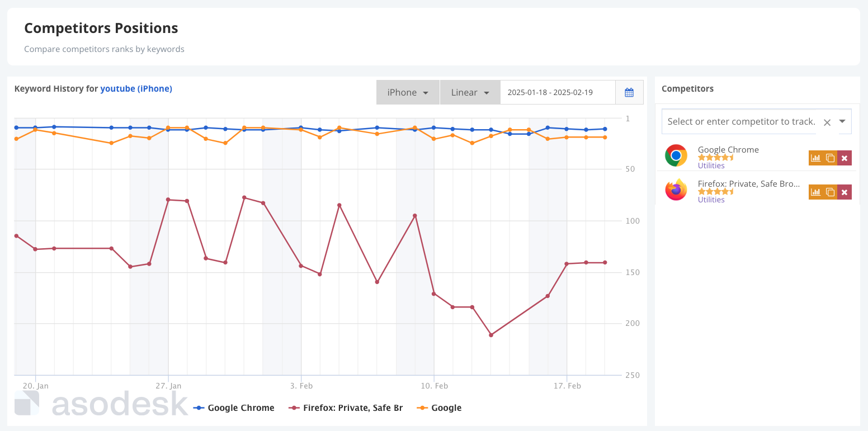Click the Google Chrome app icon
This screenshot has width=868, height=431.
point(676,155)
